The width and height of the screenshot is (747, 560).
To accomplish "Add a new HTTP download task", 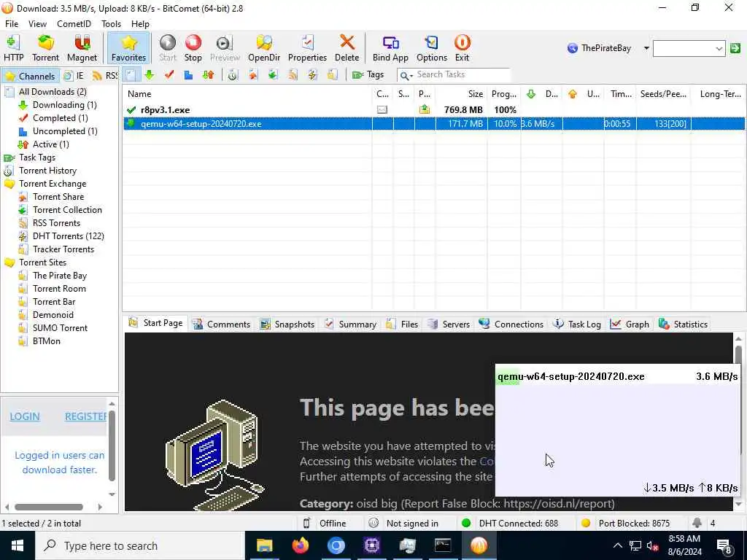I will tap(13, 48).
